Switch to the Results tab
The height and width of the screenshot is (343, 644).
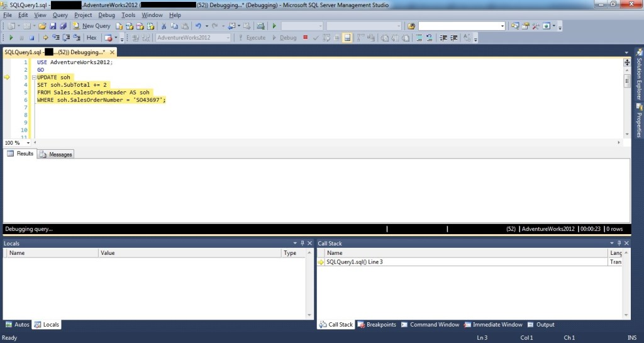pyautogui.click(x=20, y=154)
